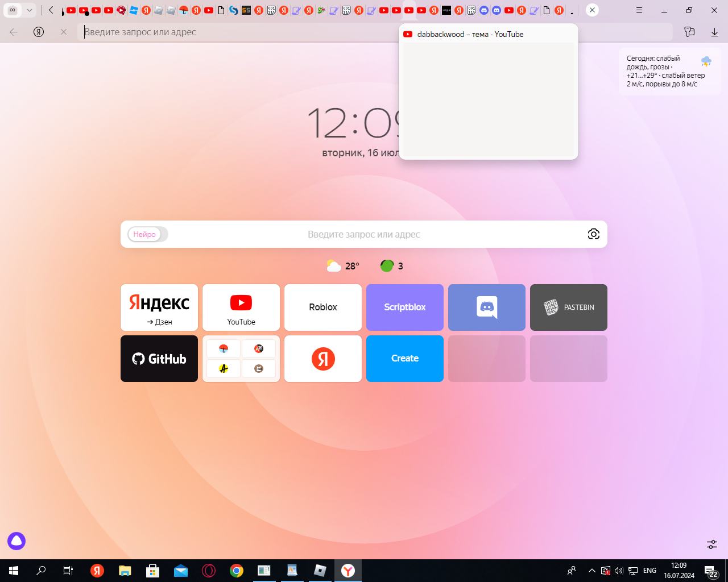
Task: Open new tab customization settings icon
Action: 712,544
